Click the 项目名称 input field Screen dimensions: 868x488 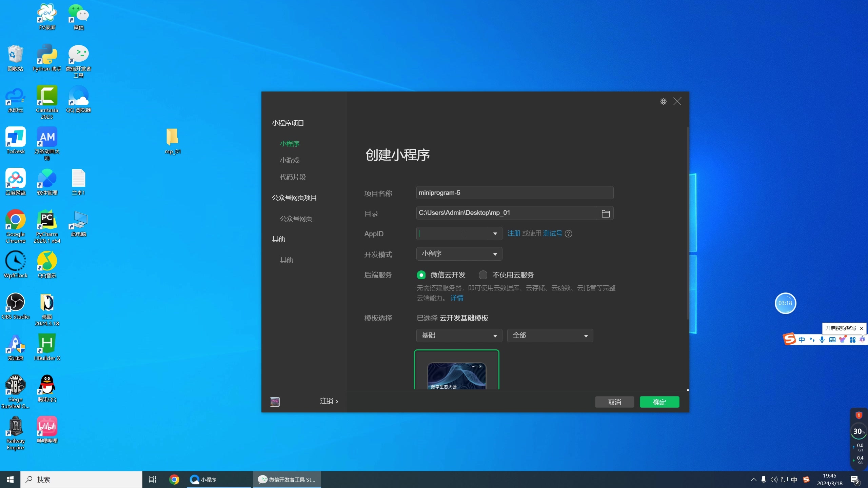514,193
